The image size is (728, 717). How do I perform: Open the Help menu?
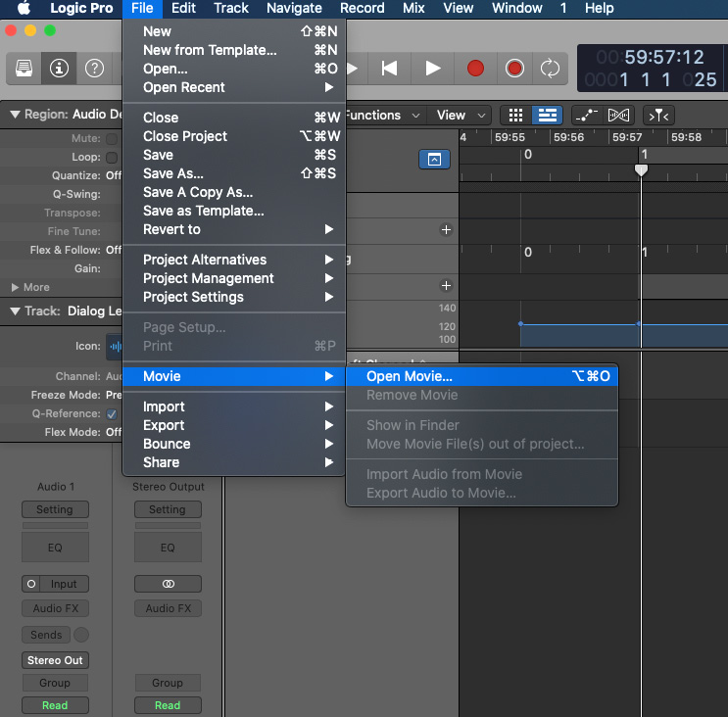[599, 8]
